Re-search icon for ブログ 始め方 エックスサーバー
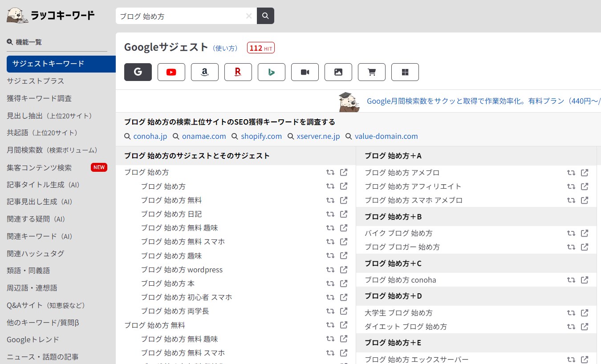Viewport: 601px width, 364px height. (x=571, y=359)
